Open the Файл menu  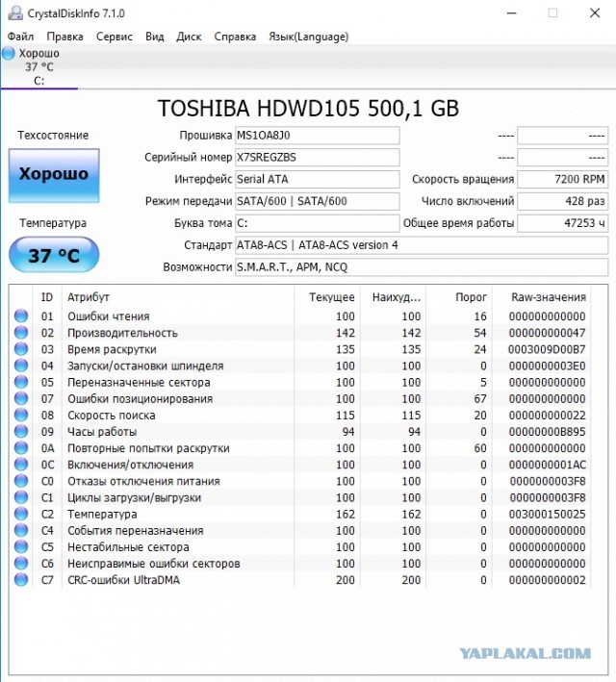20,37
